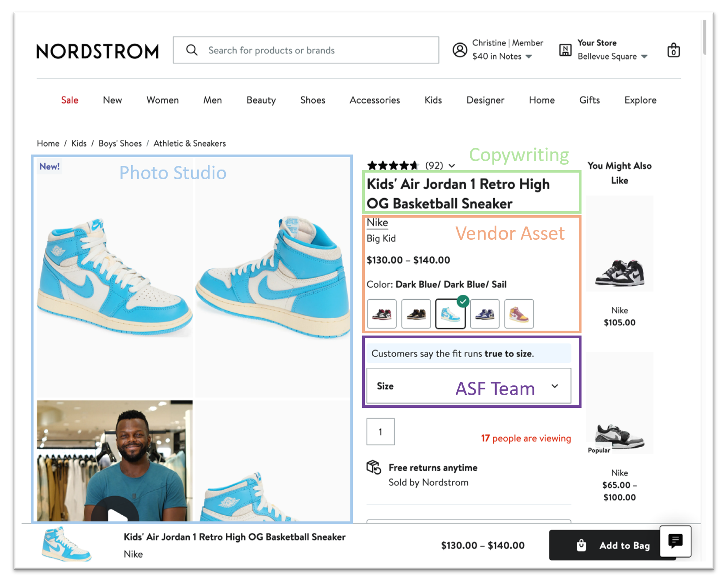
Task: Click the "17 people are viewing" text
Action: pyautogui.click(x=526, y=438)
